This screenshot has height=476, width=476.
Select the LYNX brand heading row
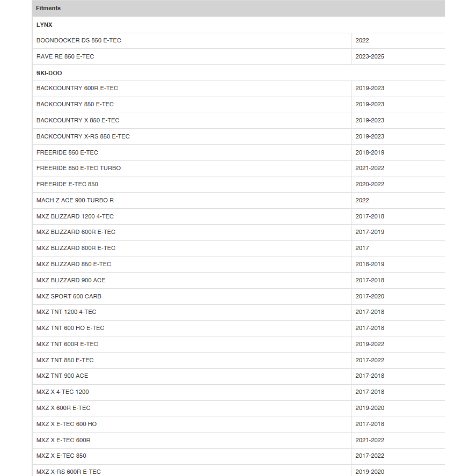pos(238,25)
